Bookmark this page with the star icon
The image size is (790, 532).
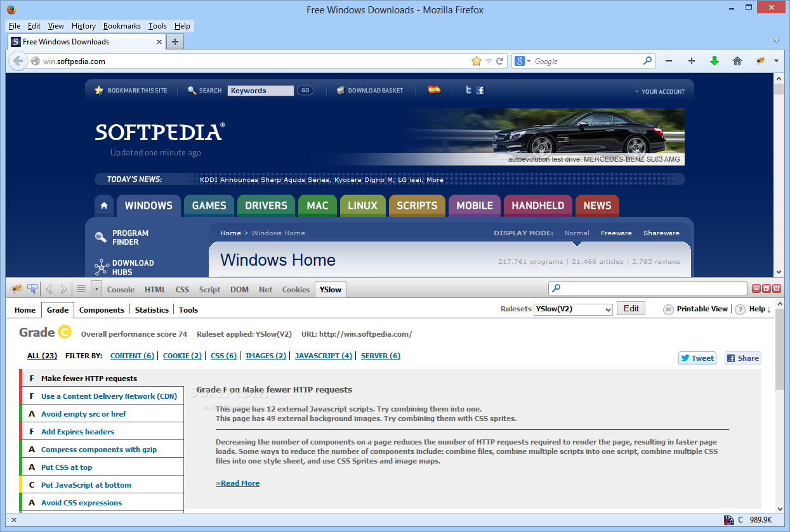click(x=477, y=61)
